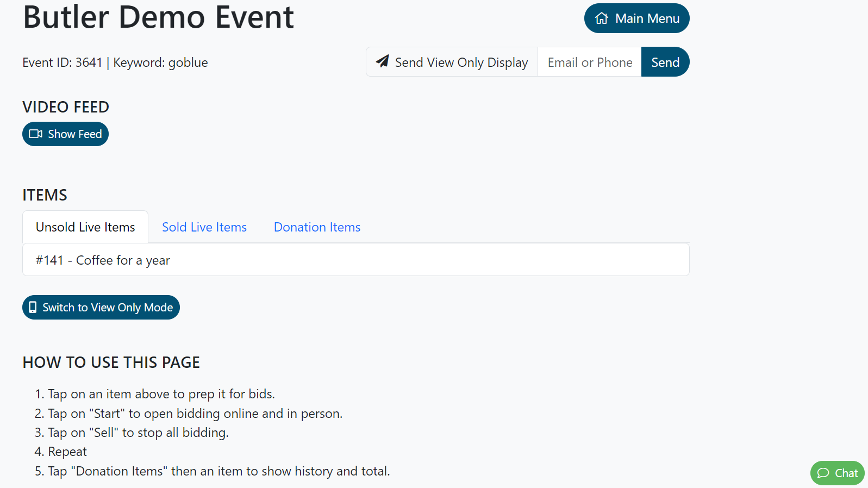
Task: Click the Event ID 3641 keyword text
Action: click(x=115, y=62)
